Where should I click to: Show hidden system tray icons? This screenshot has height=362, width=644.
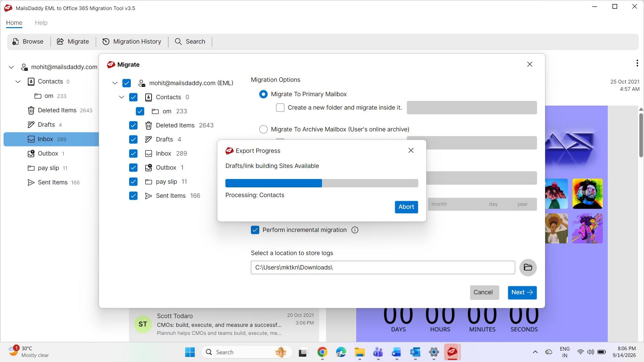tap(535, 352)
